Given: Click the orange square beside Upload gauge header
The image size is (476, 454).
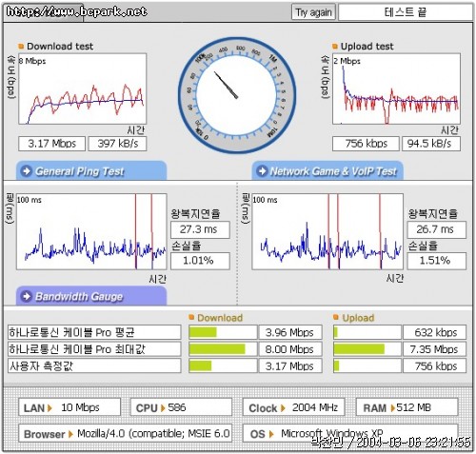Looking at the screenshot, I should [336, 317].
